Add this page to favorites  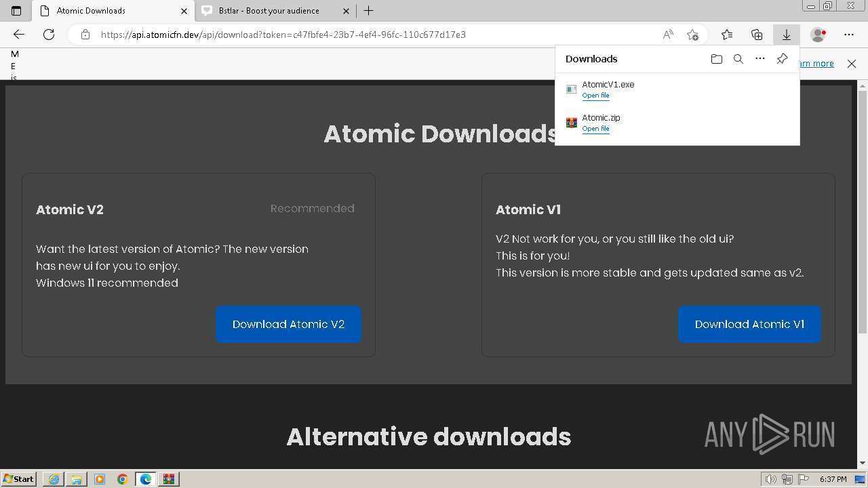(692, 35)
